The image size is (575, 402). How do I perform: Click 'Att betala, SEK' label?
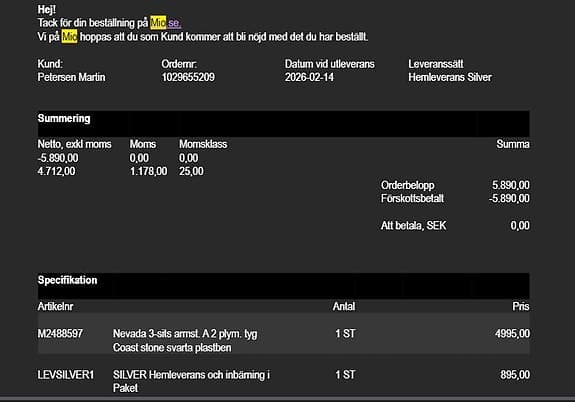[x=413, y=225]
